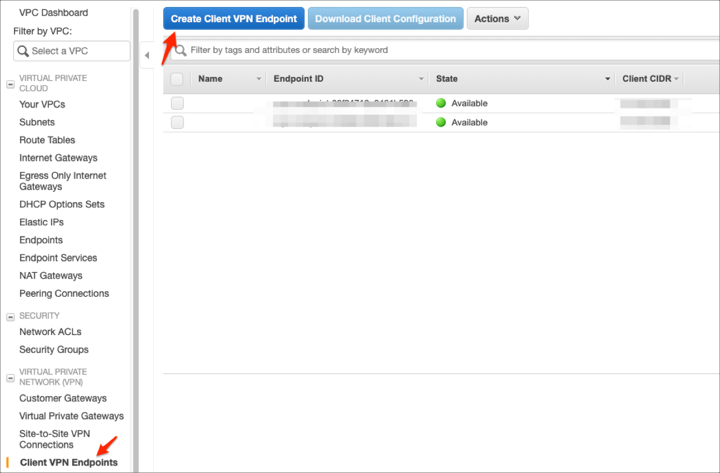Collapse the Security section in sidebar
This screenshot has height=473, width=720.
point(10,316)
